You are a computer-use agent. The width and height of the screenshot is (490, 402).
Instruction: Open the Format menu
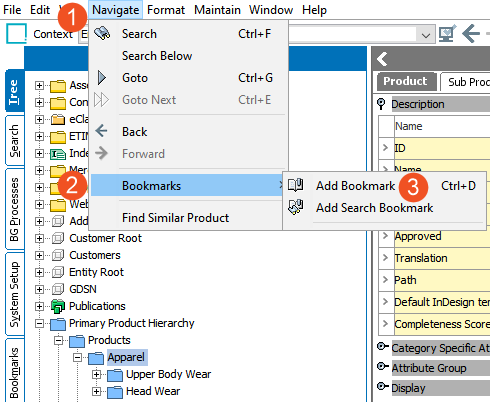point(166,10)
